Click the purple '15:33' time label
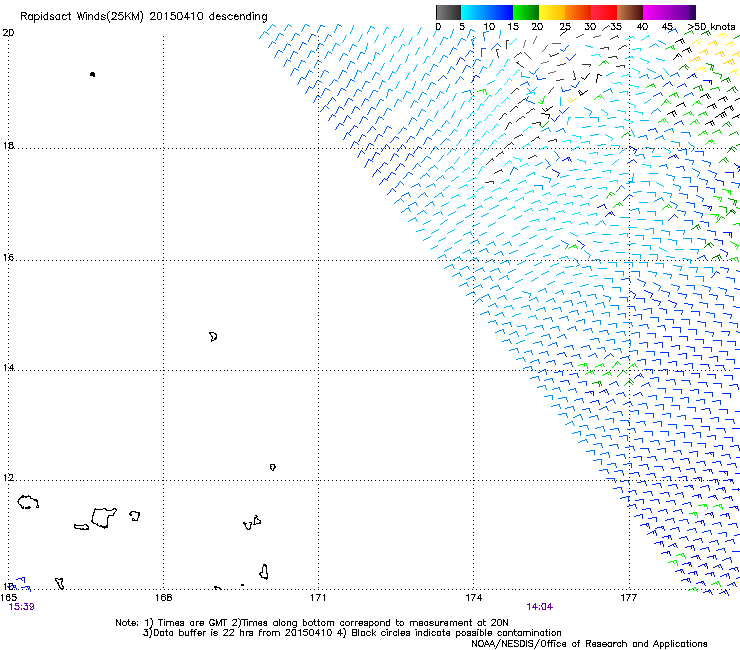Screen dimensions: 740x650 tap(21, 607)
